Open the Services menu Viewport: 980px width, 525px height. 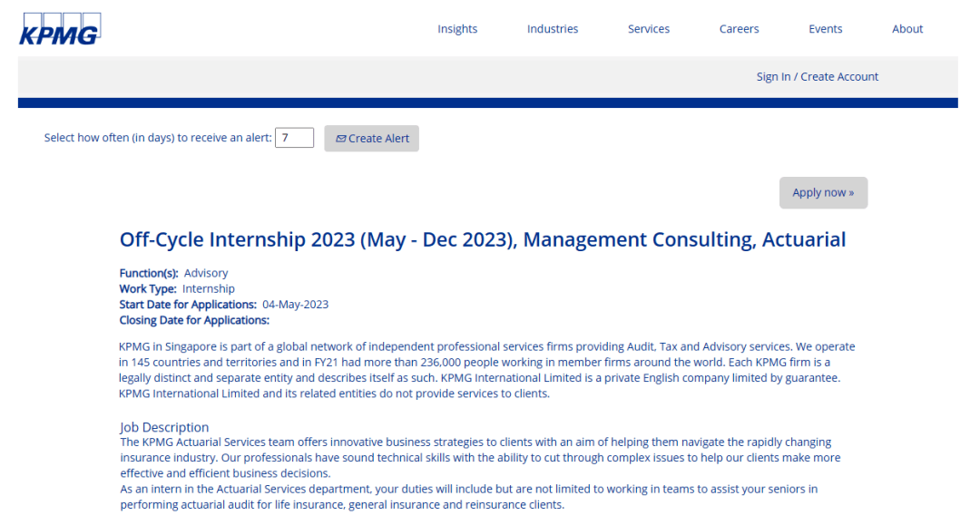(x=649, y=29)
